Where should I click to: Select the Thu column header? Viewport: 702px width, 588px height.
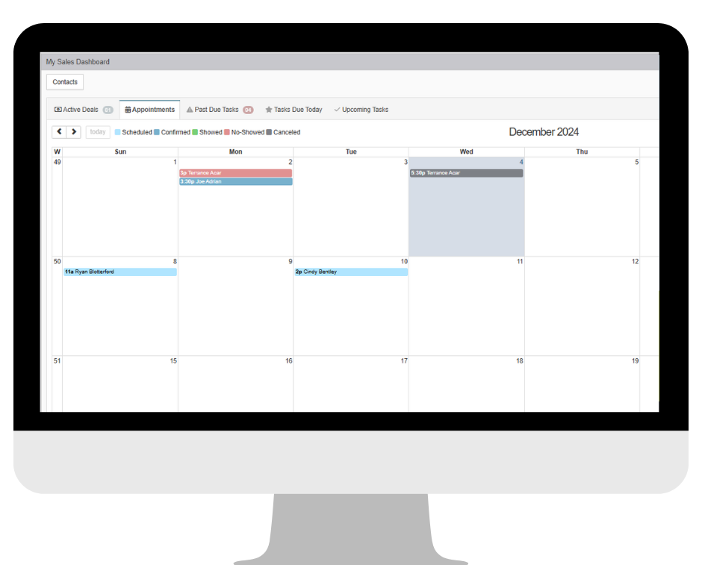click(582, 151)
